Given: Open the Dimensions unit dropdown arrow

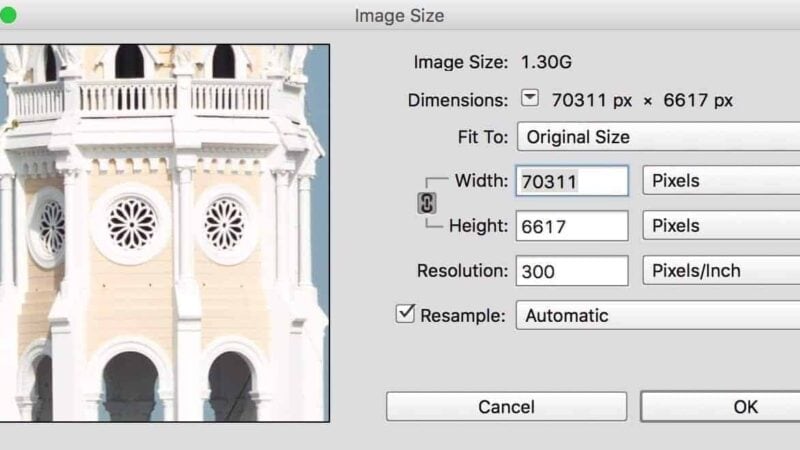Looking at the screenshot, I should coord(530,98).
